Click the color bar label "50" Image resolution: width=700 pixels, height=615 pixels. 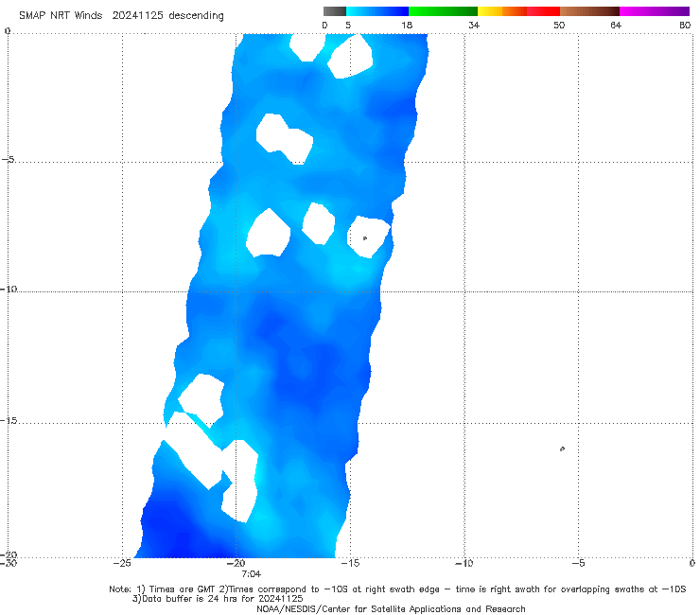(x=559, y=26)
